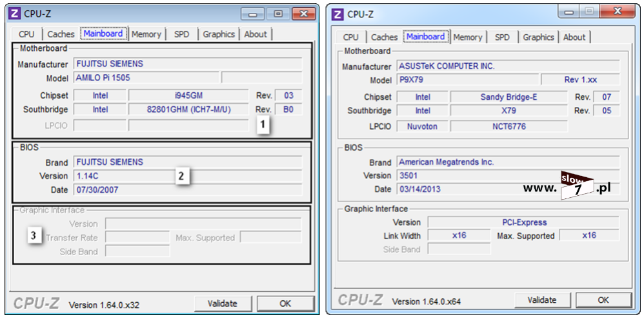Image resolution: width=644 pixels, height=317 pixels.
Task: Click the Max. Supported x16 value
Action: tap(589, 235)
